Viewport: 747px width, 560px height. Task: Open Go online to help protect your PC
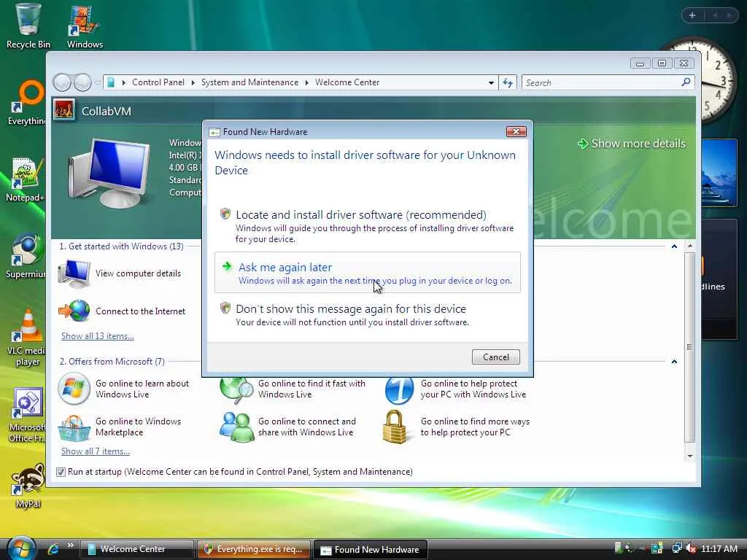click(455, 389)
